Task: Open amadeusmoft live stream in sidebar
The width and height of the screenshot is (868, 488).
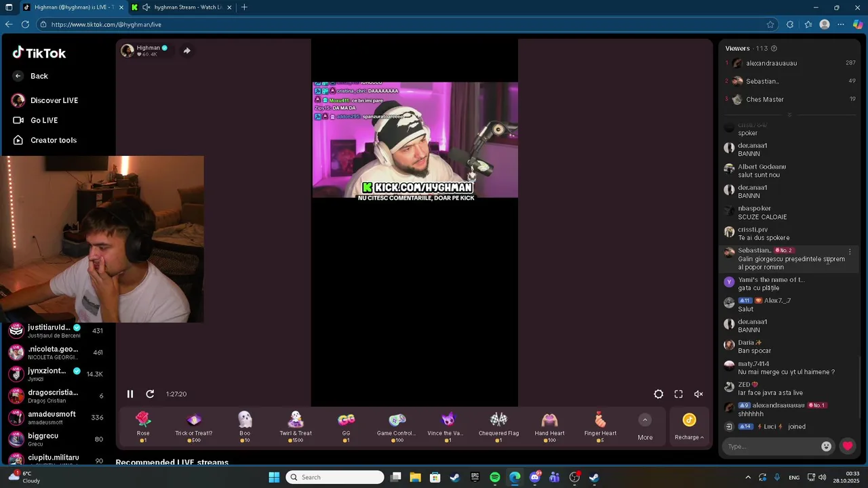Action: (x=58, y=418)
